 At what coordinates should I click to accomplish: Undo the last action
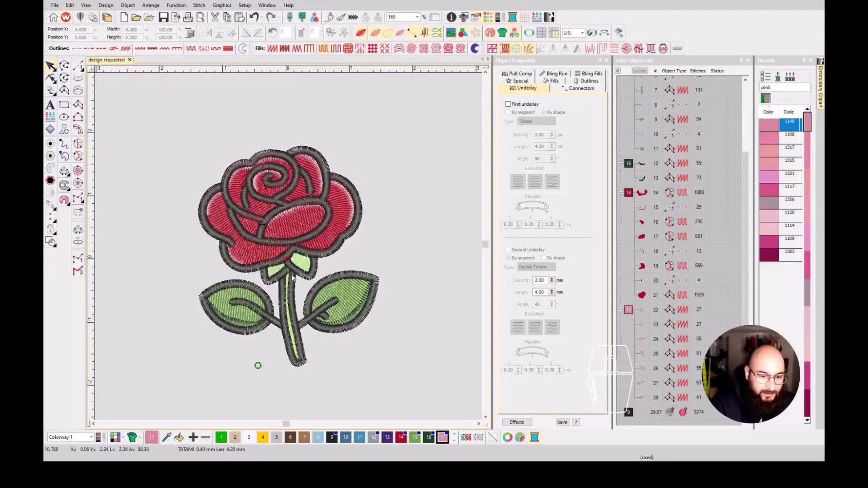[x=254, y=17]
